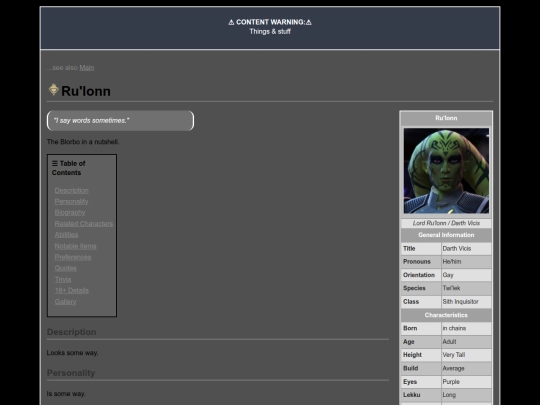540x405 pixels.
Task: Click the General Information infobox header
Action: click(x=446, y=235)
